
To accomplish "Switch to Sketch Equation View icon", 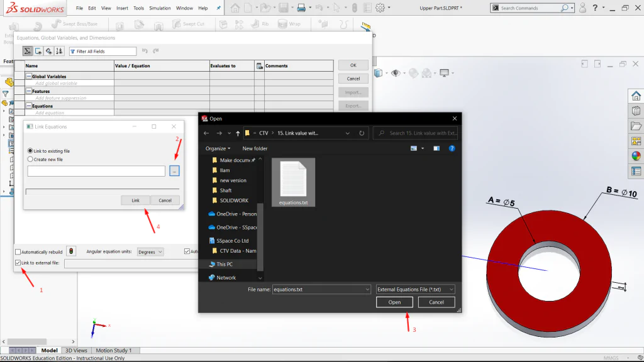I will click(x=38, y=51).
